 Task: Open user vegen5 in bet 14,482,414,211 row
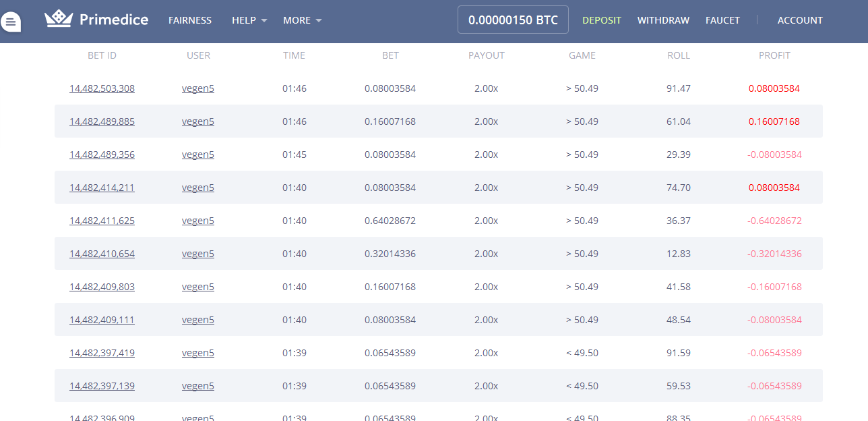click(198, 188)
